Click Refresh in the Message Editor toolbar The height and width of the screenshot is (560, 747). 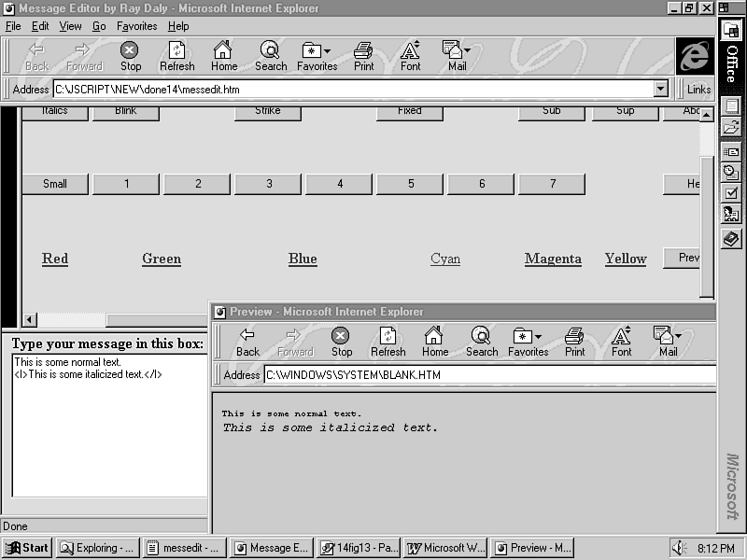pos(176,56)
